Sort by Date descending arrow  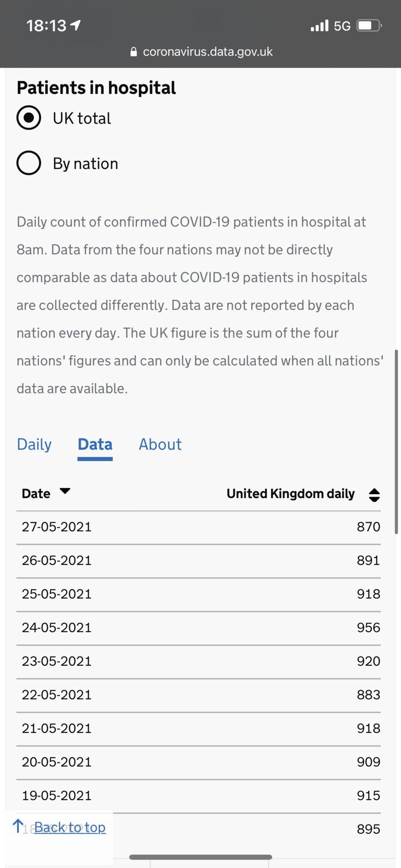point(65,491)
